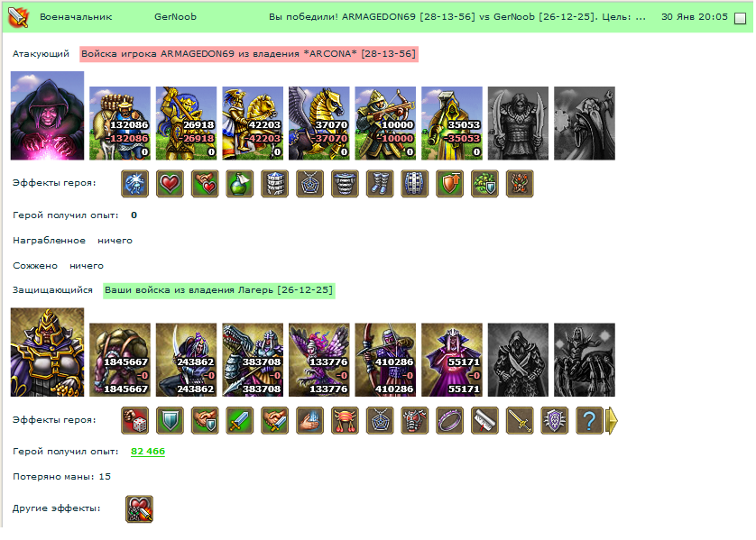Open the report header sender GerNoob
The image size is (756, 540).
(x=175, y=17)
